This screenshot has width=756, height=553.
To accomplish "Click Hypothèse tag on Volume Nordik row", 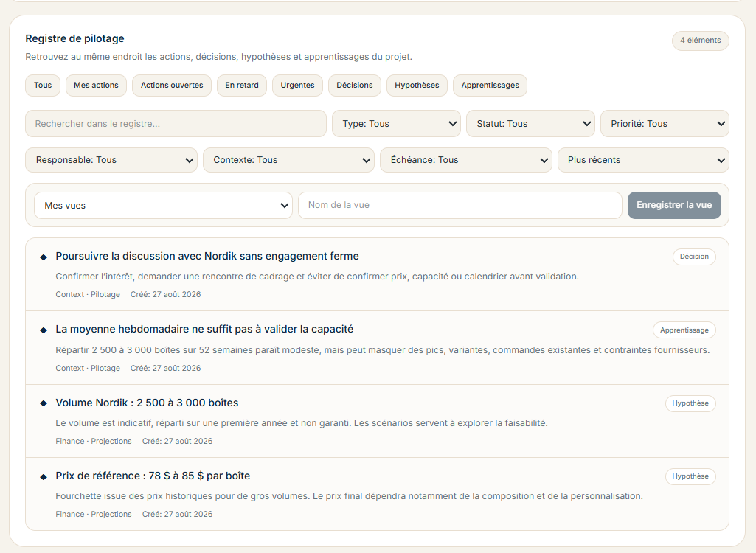I will [690, 403].
